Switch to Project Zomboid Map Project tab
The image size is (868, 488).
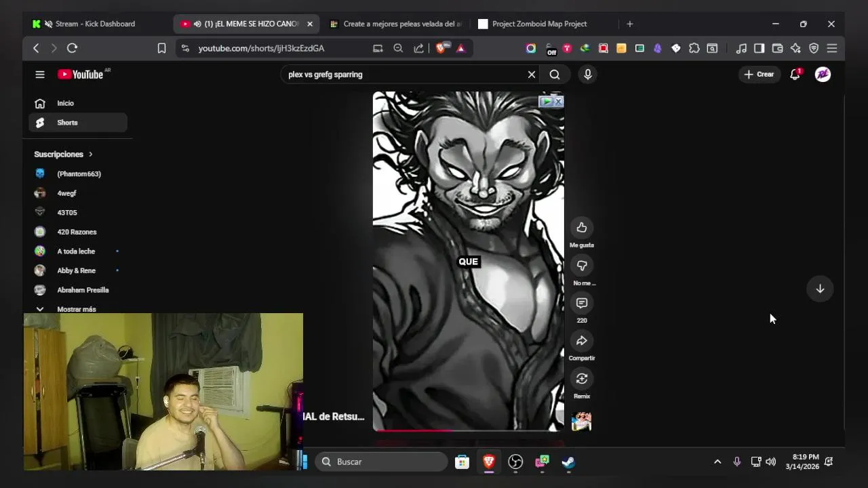[539, 24]
